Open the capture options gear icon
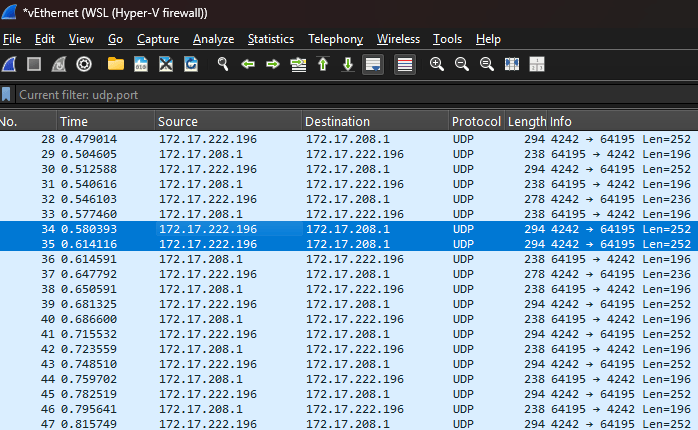Screen dimensions: 698x430 pyautogui.click(x=84, y=64)
